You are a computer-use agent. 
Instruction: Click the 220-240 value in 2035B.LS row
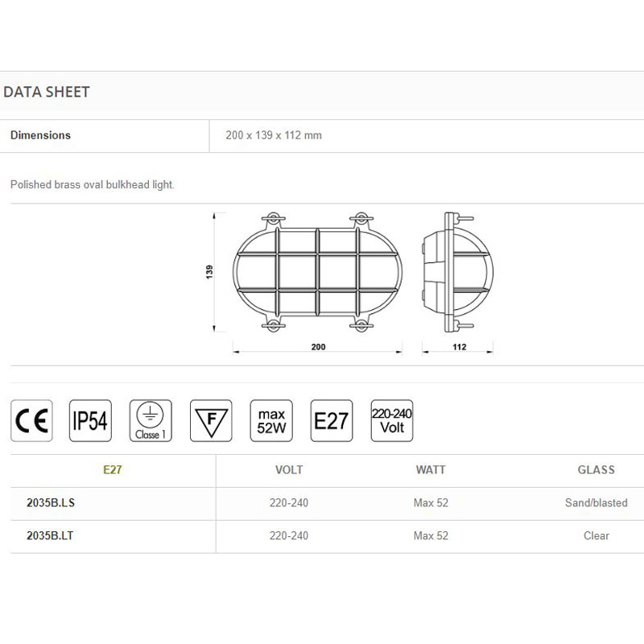point(289,502)
